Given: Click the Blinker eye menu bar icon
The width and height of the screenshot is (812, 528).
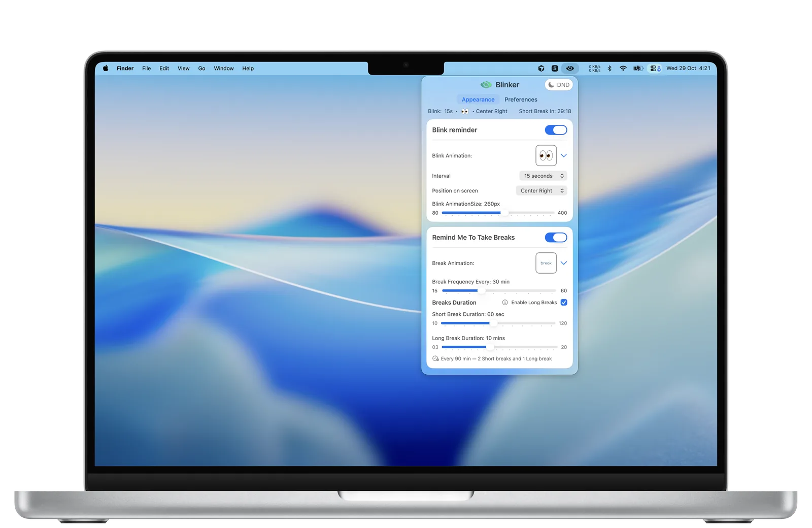Looking at the screenshot, I should tap(570, 68).
